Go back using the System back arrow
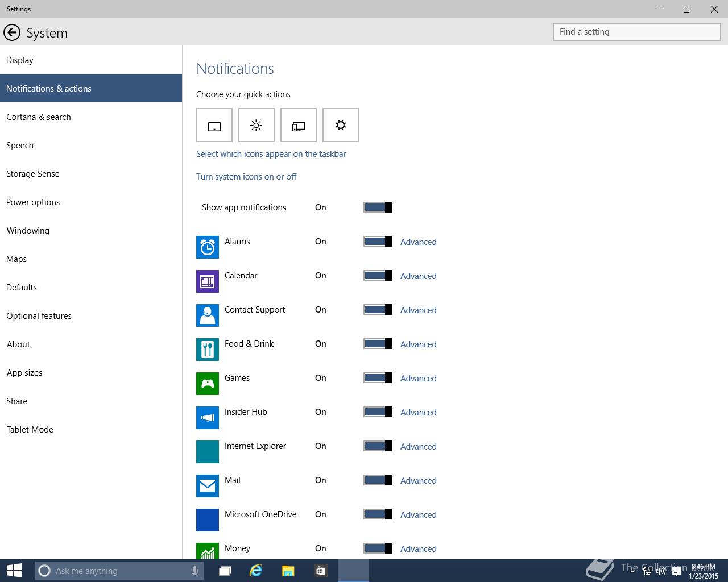Viewport: 728px width, 582px height. coord(12,33)
